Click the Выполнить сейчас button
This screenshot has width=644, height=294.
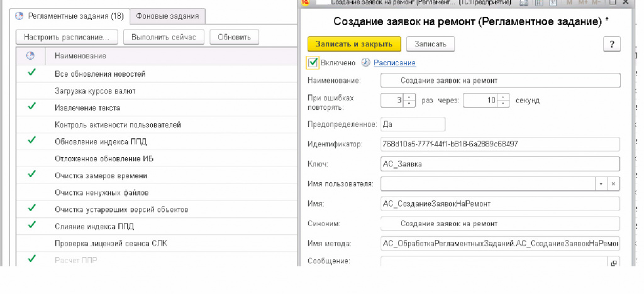pyautogui.click(x=164, y=37)
